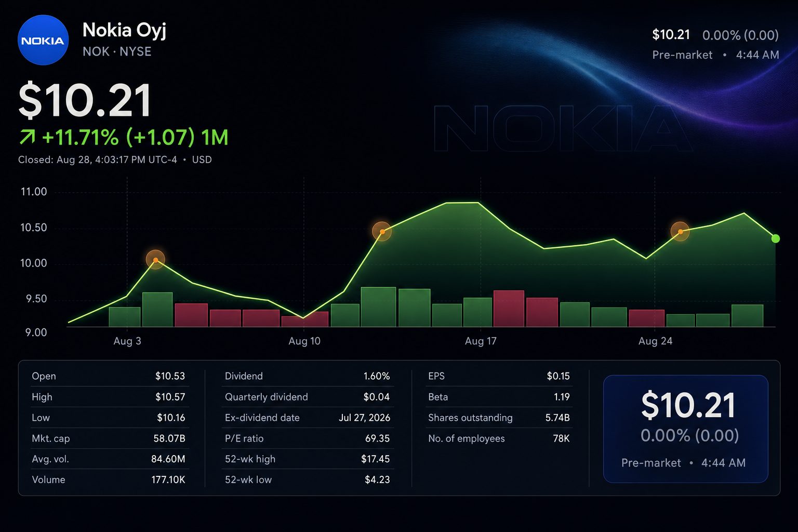Viewport: 798px width, 532px height.
Task: Click the Mkt. cap value 58.07B
Action: (169, 438)
